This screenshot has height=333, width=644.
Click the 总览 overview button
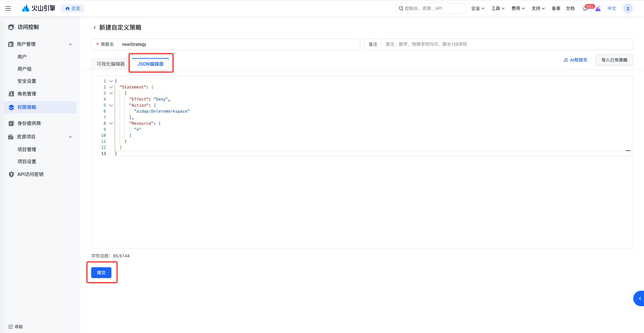point(72,9)
